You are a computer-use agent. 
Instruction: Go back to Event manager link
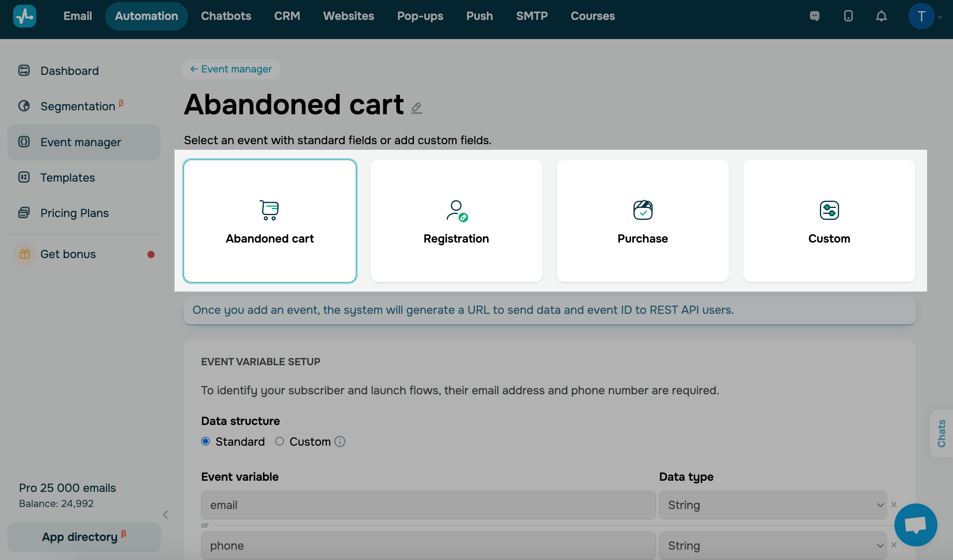click(x=231, y=69)
